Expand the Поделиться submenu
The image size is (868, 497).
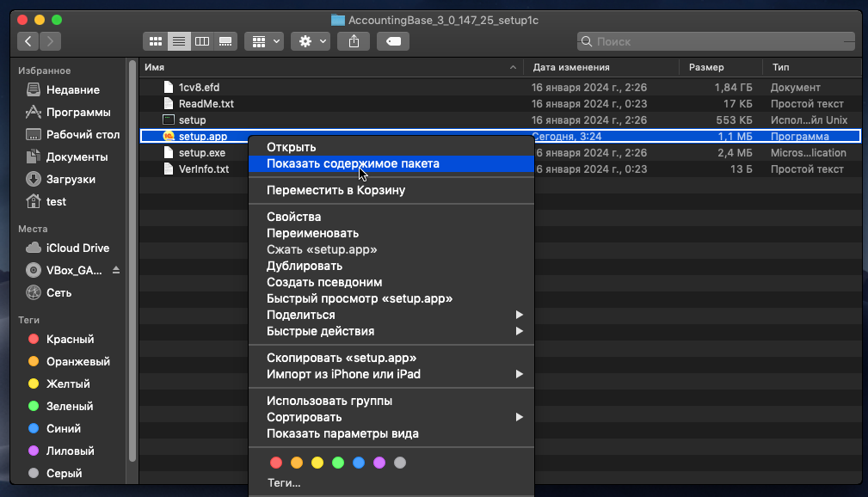coord(391,315)
